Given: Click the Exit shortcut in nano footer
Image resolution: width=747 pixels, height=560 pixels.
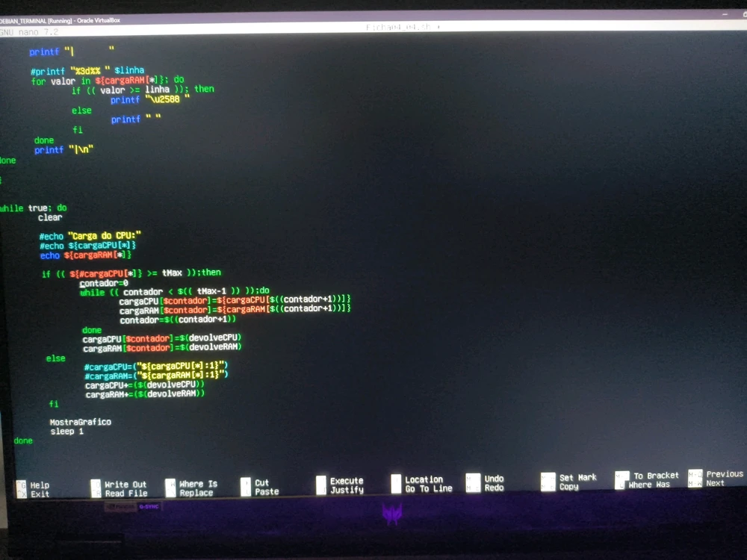Looking at the screenshot, I should point(40,494).
